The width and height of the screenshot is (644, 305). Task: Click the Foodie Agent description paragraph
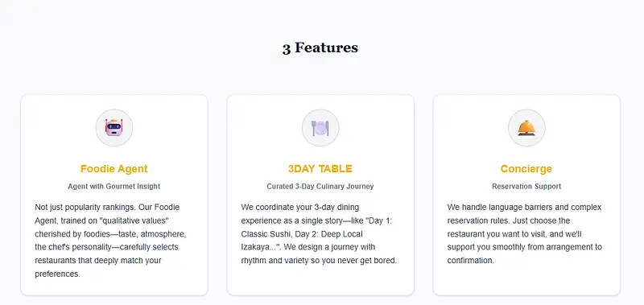(x=111, y=241)
